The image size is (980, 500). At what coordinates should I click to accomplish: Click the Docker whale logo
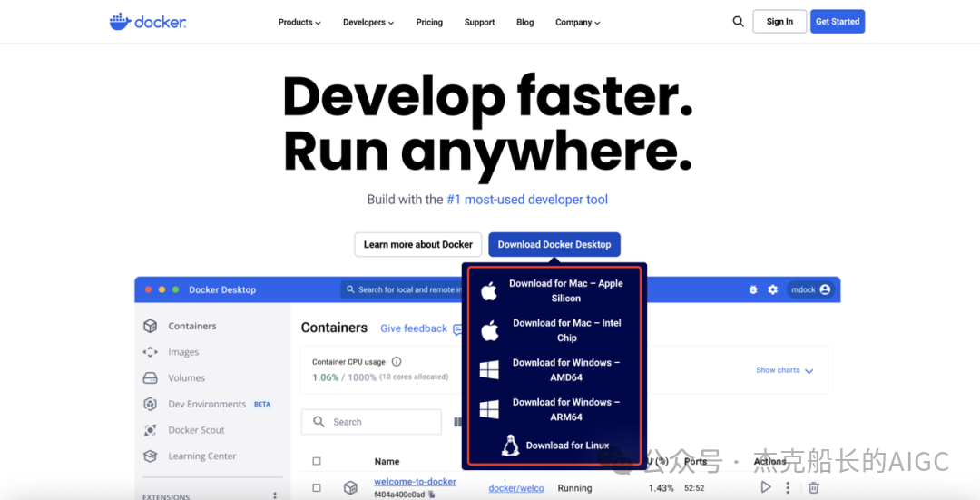click(x=148, y=21)
